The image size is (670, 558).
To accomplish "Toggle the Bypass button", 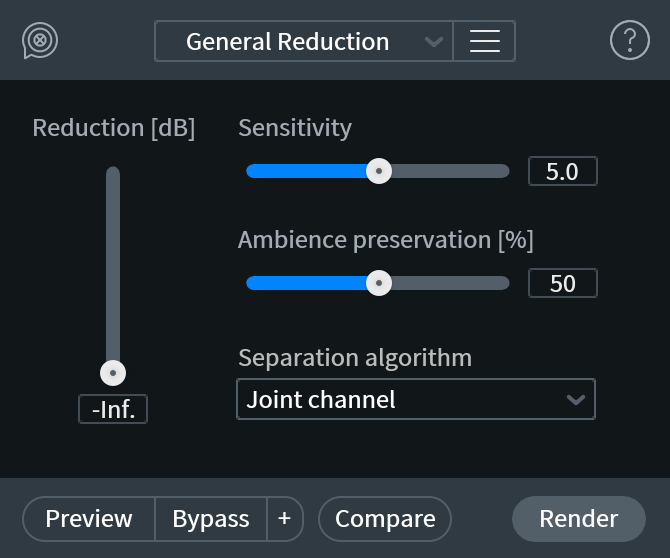I will (x=210, y=519).
